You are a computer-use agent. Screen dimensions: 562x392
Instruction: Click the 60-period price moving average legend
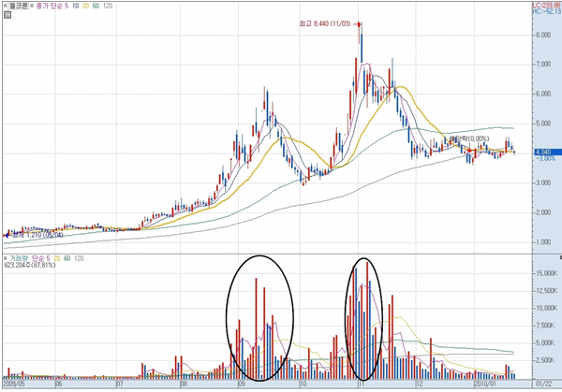click(96, 5)
